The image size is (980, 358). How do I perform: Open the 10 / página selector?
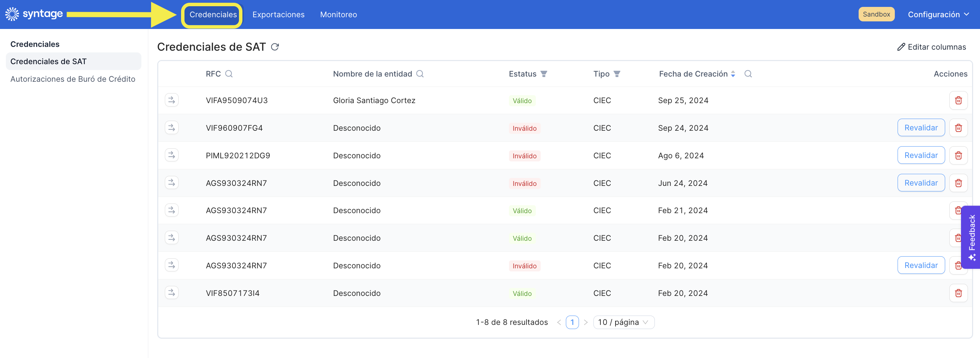point(623,322)
